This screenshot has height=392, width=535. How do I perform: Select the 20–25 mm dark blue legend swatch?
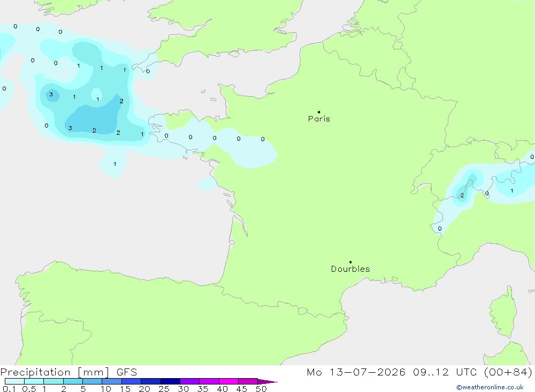pos(151,381)
